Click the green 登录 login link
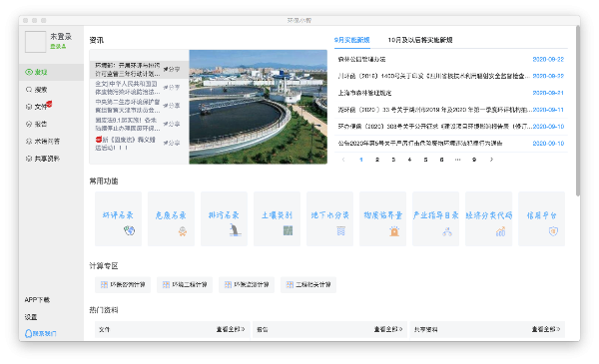Image resolution: width=599 pixels, height=364 pixels. pos(58,46)
